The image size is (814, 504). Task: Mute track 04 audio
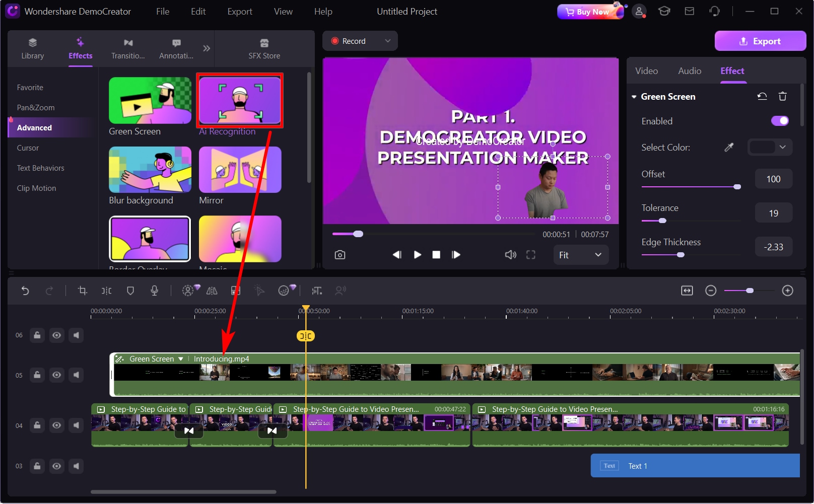pos(76,425)
